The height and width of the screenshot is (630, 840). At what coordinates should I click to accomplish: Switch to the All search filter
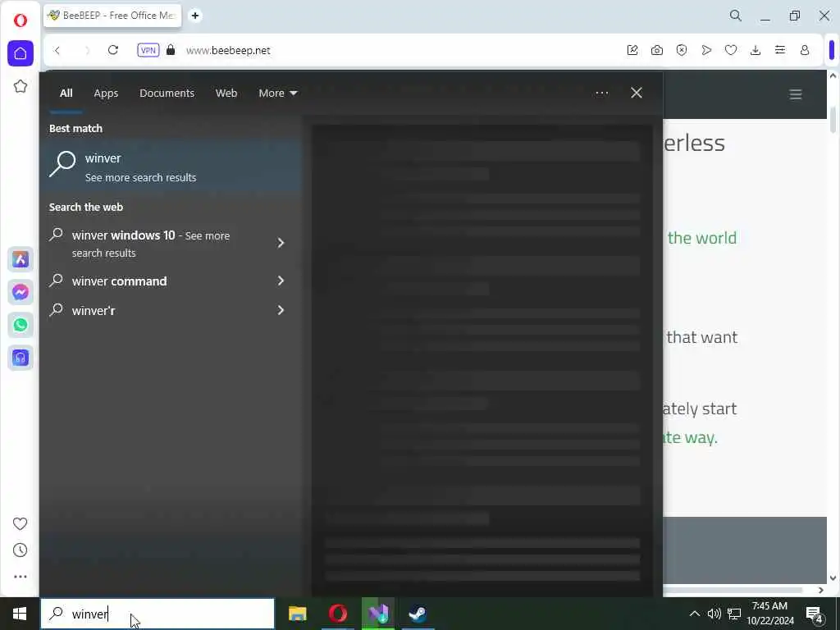coord(66,94)
